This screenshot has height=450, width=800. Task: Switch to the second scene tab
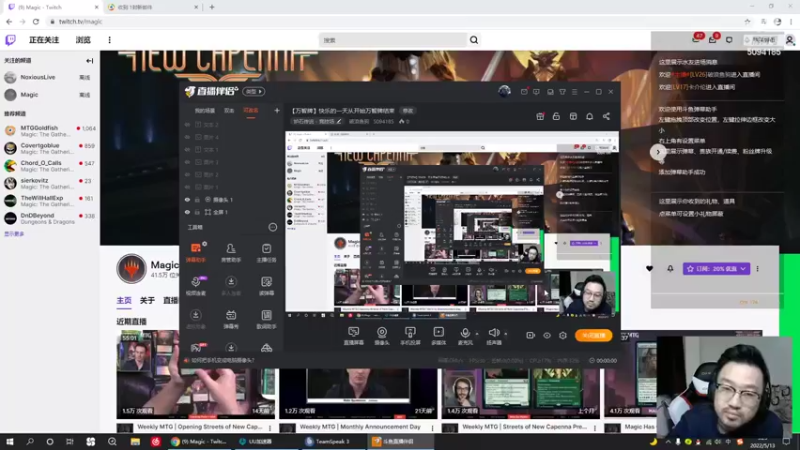pyautogui.click(x=229, y=111)
